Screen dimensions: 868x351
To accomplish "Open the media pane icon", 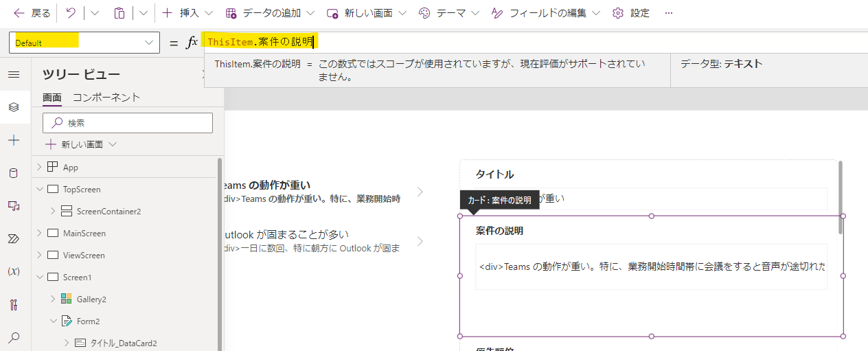I will [14, 205].
